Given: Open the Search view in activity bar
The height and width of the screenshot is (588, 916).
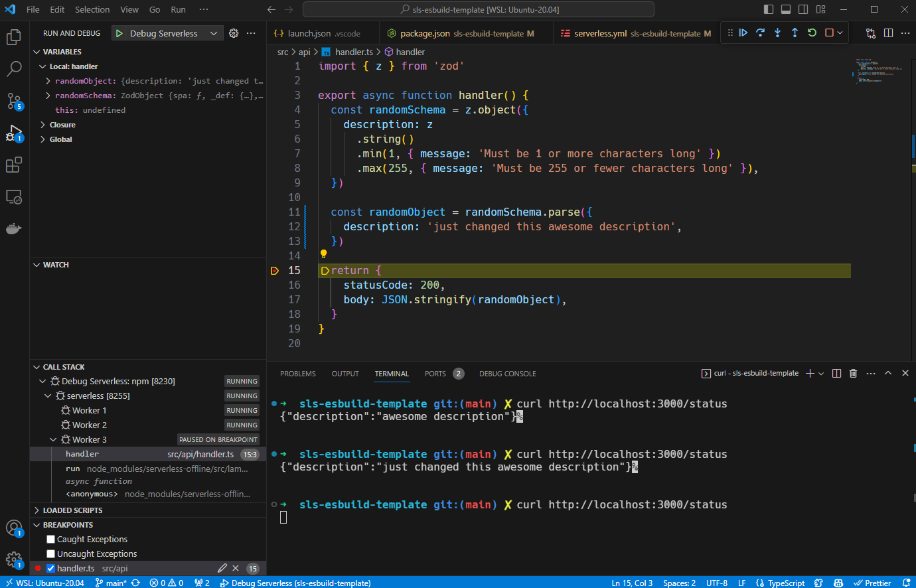Looking at the screenshot, I should (x=14, y=69).
